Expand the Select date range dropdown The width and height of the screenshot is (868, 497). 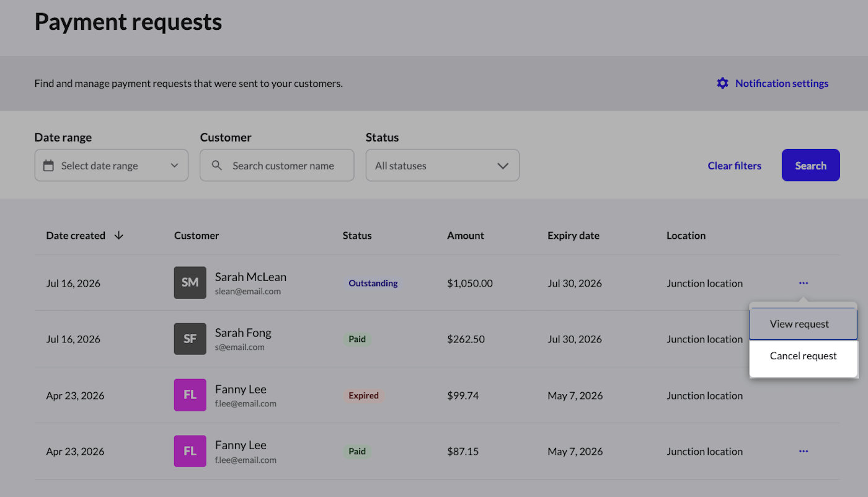coord(111,165)
